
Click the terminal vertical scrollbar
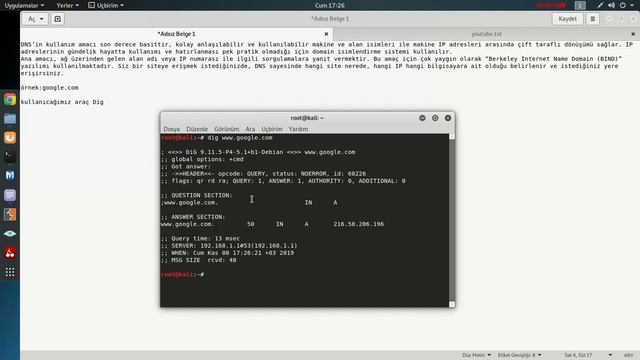(452, 220)
